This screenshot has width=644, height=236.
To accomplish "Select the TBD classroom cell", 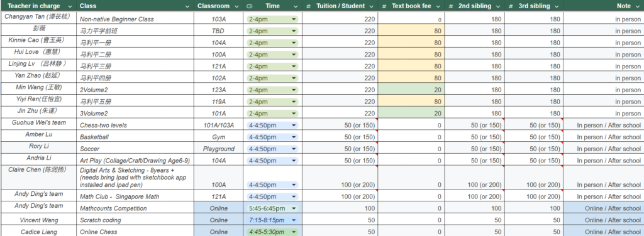I will [x=218, y=30].
